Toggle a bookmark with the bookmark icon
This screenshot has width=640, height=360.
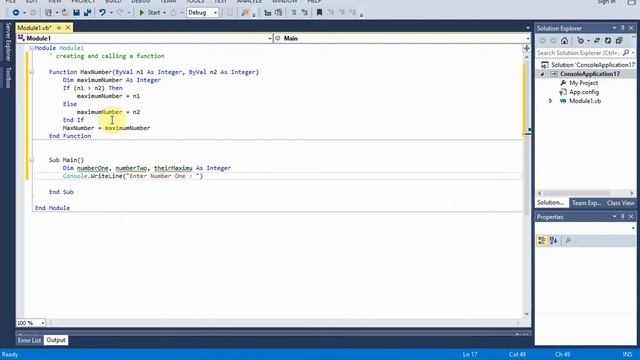(x=319, y=13)
